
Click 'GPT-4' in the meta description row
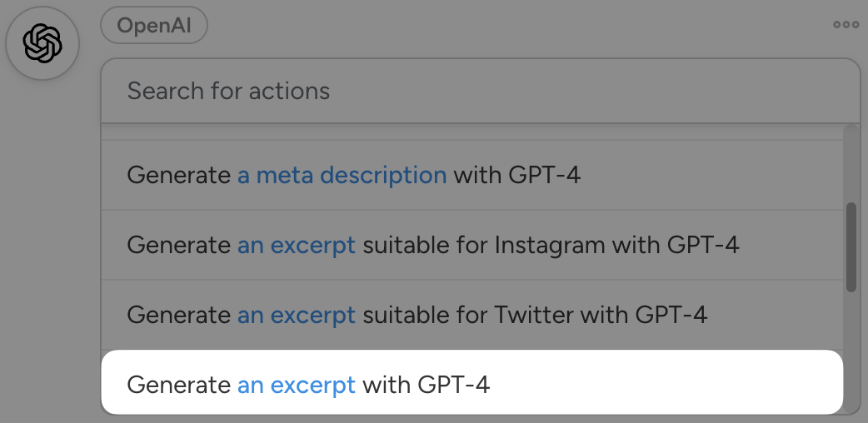[x=544, y=175]
